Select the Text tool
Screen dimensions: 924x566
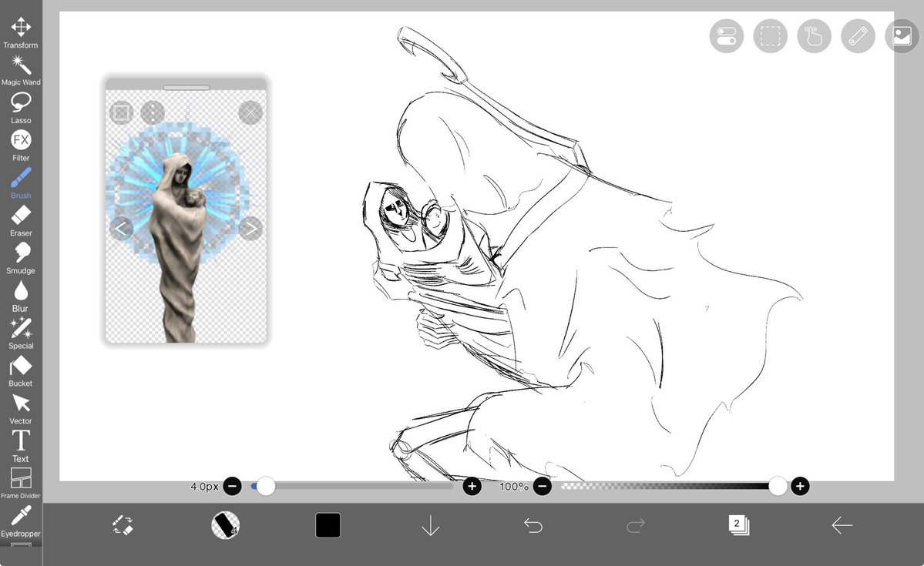pyautogui.click(x=20, y=442)
